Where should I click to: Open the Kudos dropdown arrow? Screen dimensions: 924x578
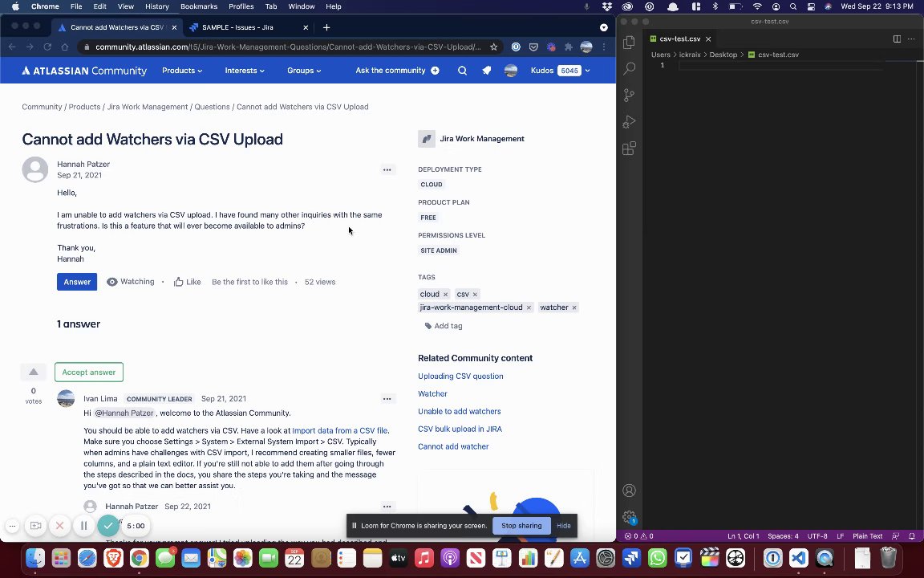(x=587, y=71)
